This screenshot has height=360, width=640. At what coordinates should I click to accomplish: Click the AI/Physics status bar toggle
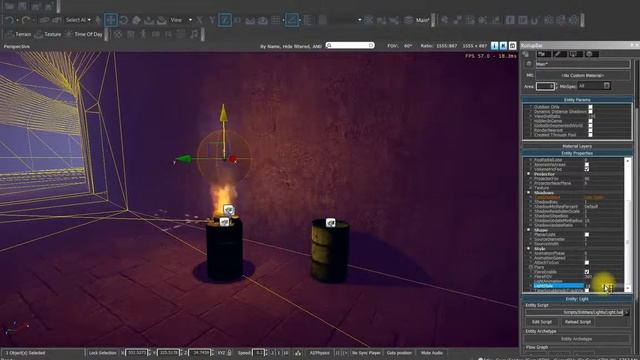320,353
